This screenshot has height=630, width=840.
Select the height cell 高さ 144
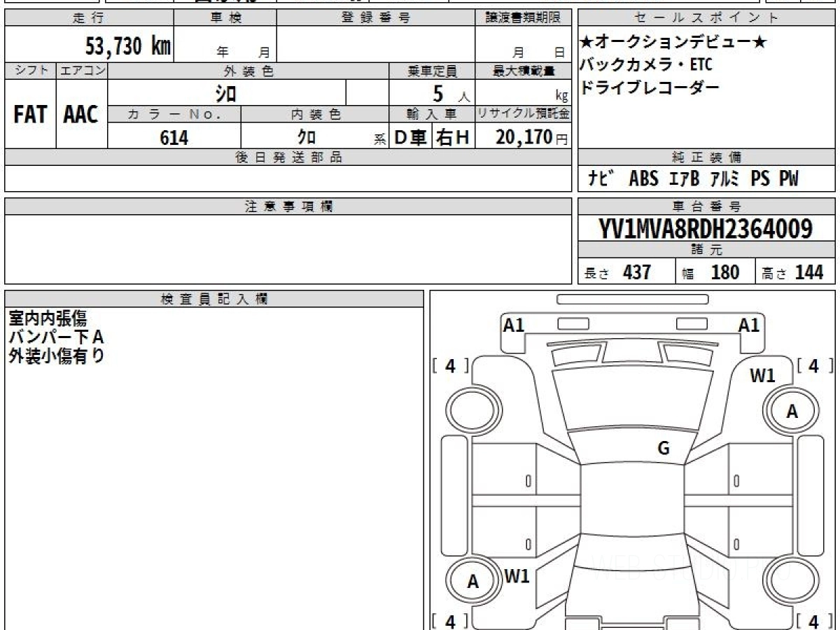[x=796, y=272]
